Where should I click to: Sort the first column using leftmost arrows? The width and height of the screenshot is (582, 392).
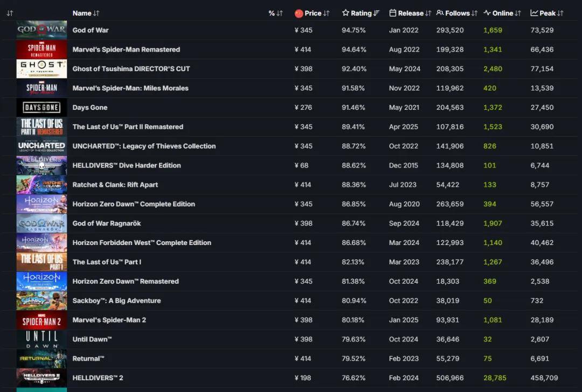pyautogui.click(x=10, y=13)
